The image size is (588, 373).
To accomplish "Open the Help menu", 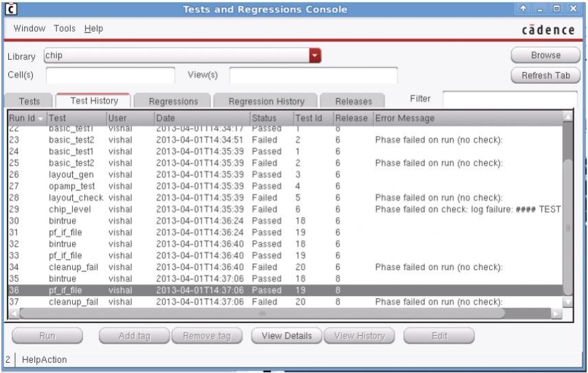I will tap(93, 28).
